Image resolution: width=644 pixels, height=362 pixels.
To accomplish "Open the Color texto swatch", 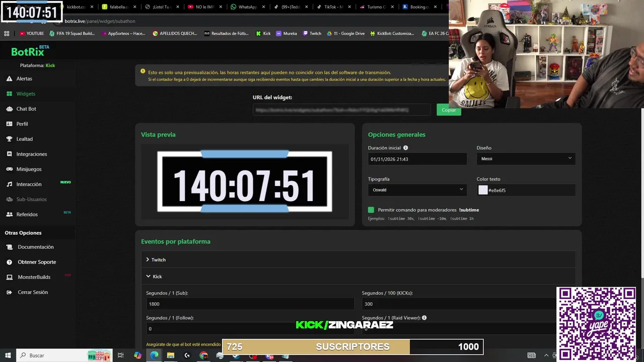I will (x=483, y=190).
